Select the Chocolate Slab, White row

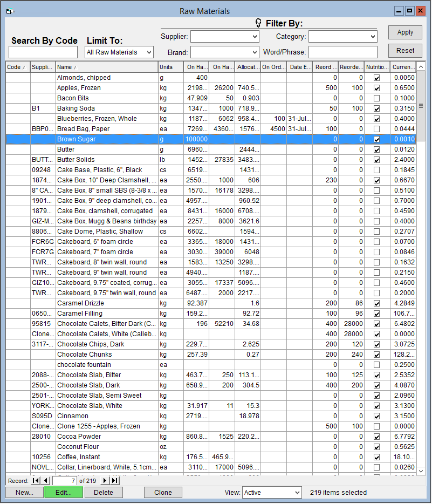pyautogui.click(x=211, y=406)
